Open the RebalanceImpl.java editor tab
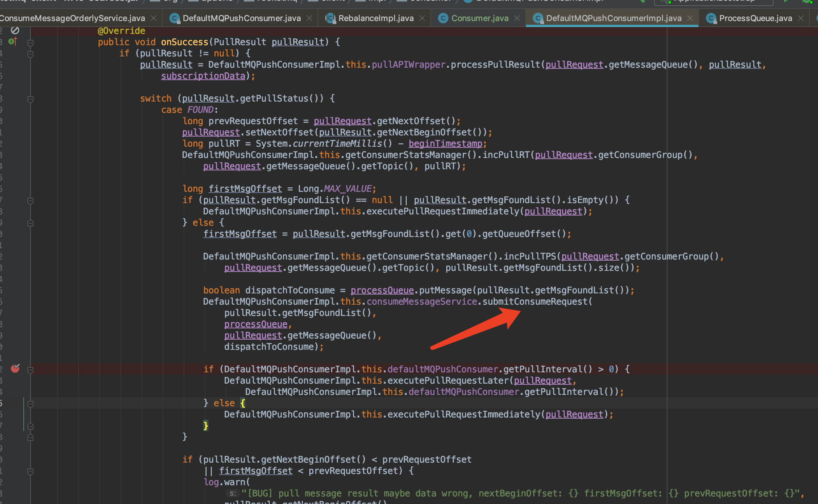 376,18
